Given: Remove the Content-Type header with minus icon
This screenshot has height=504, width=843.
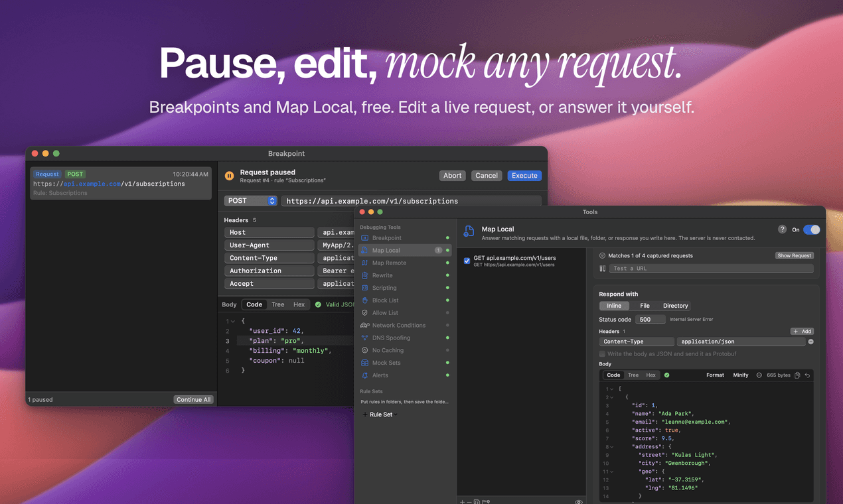Looking at the screenshot, I should (810, 342).
